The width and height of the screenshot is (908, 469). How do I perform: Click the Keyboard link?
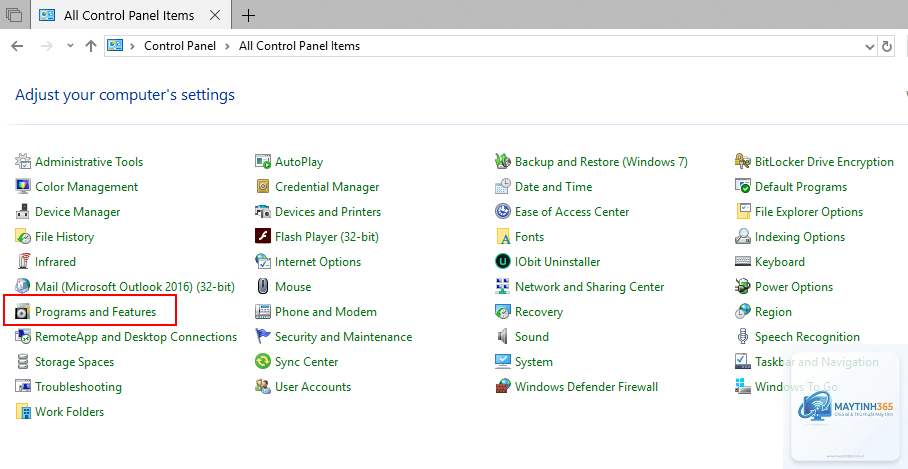point(779,262)
